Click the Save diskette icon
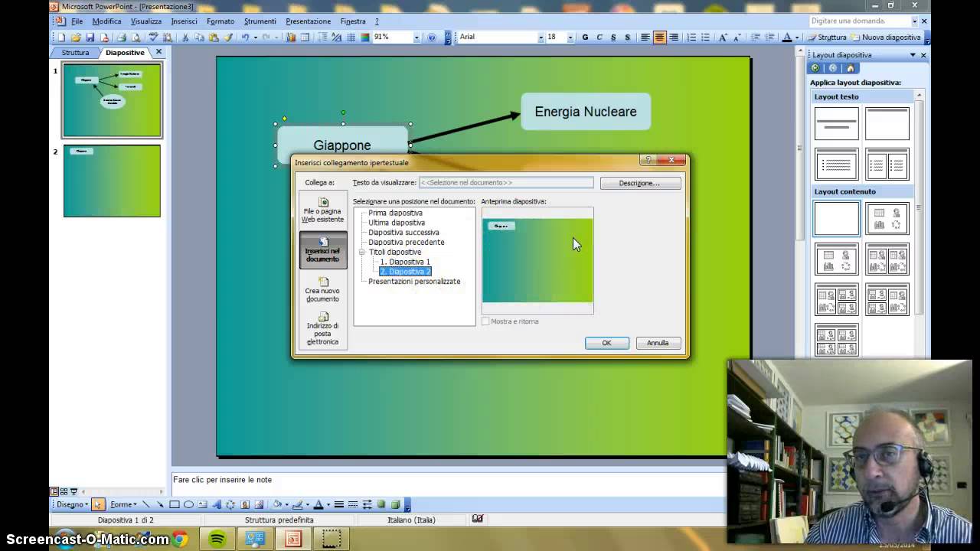The height and width of the screenshot is (551, 980). click(x=90, y=37)
